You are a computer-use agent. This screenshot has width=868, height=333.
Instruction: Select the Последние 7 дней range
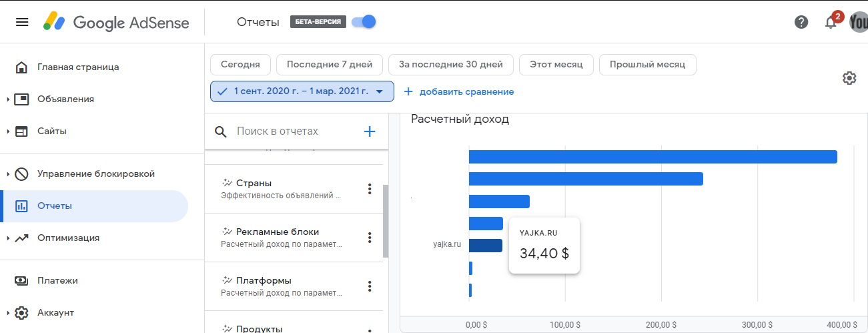point(330,65)
